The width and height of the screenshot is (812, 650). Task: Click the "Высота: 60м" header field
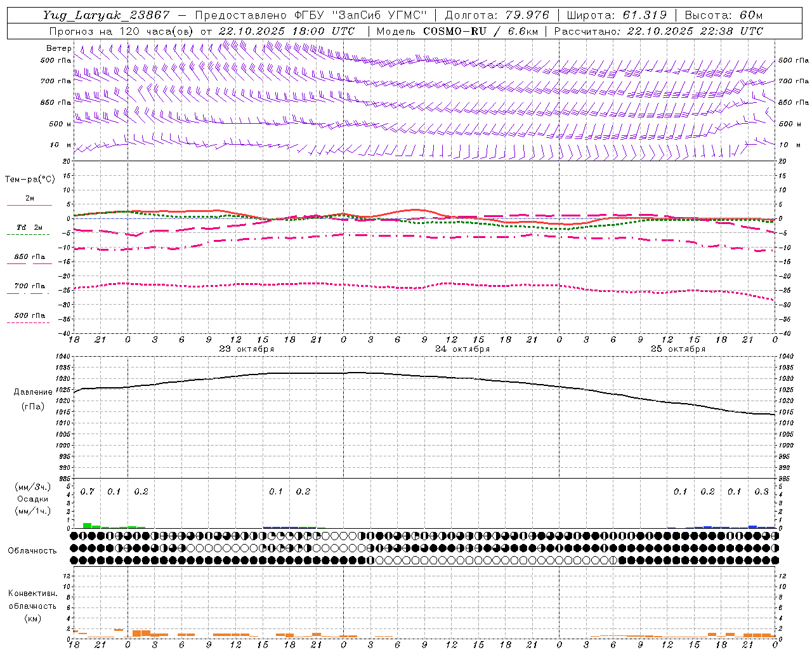point(724,15)
